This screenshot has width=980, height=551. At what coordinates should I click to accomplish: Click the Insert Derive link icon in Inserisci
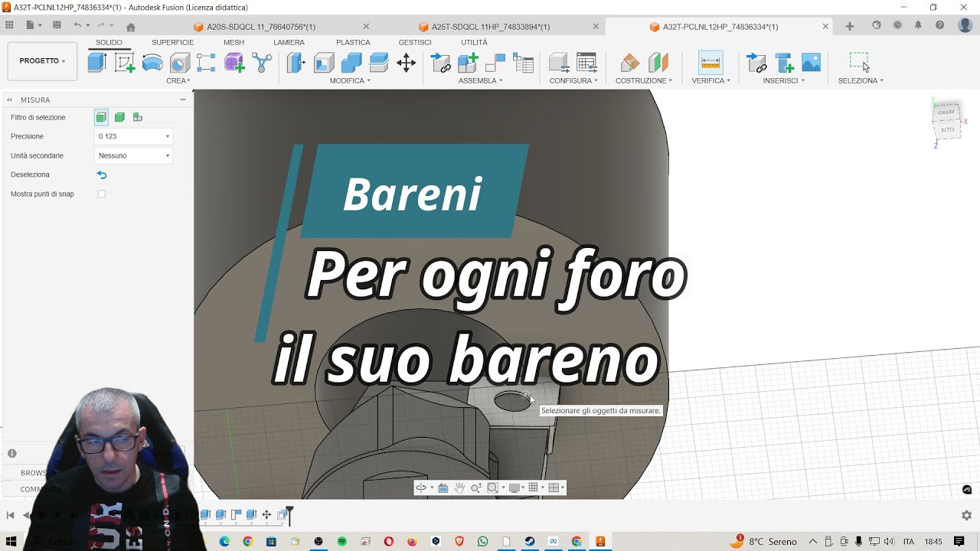[756, 63]
